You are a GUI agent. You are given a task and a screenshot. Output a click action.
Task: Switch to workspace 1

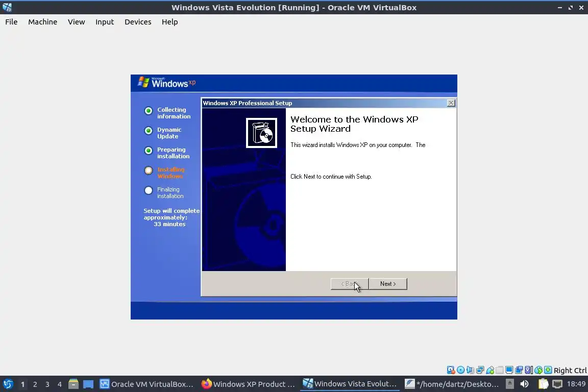[x=22, y=384]
